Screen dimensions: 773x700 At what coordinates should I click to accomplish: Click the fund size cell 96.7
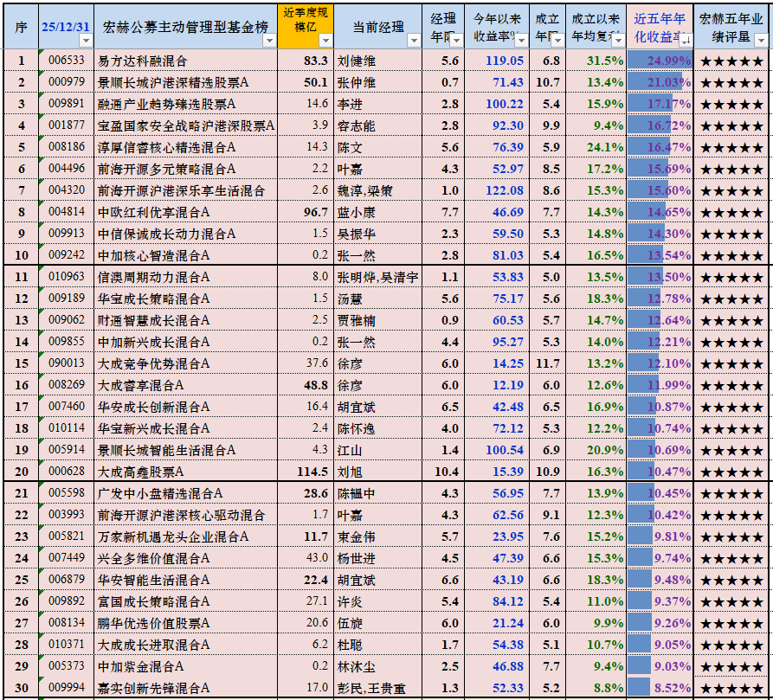click(x=306, y=212)
